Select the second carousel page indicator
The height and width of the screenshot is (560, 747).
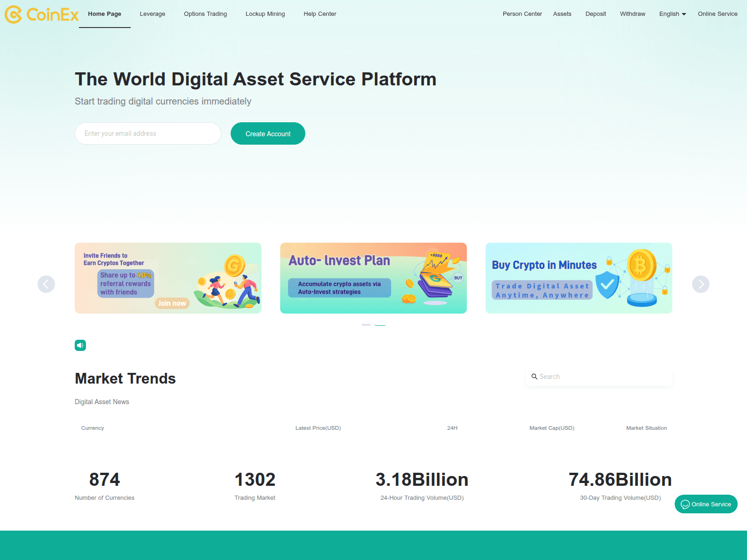380,325
